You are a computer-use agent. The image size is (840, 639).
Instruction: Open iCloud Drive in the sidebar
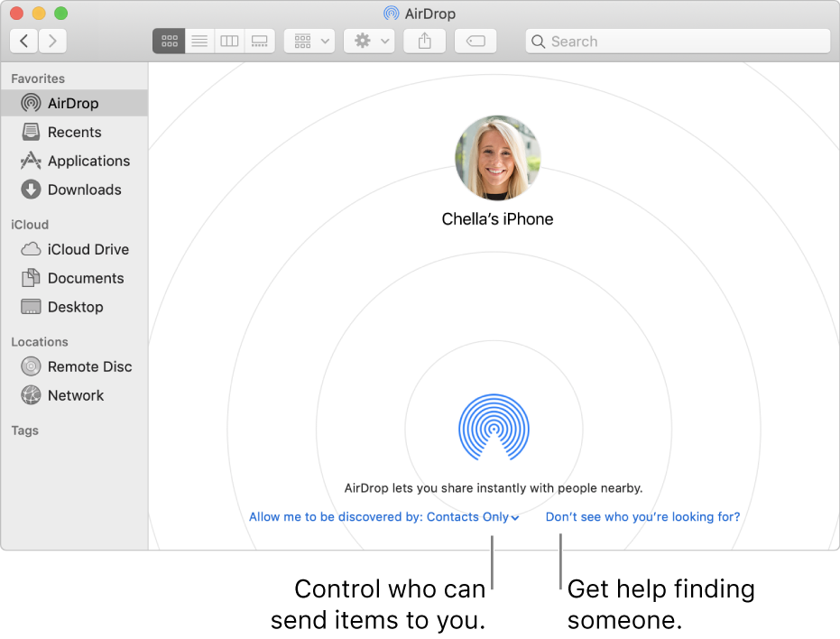click(x=75, y=249)
